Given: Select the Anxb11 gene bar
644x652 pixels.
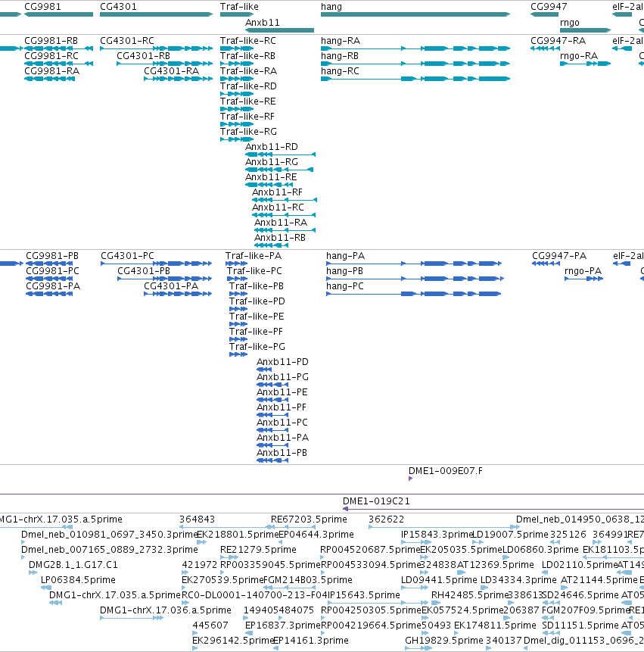Looking at the screenshot, I should [279, 30].
